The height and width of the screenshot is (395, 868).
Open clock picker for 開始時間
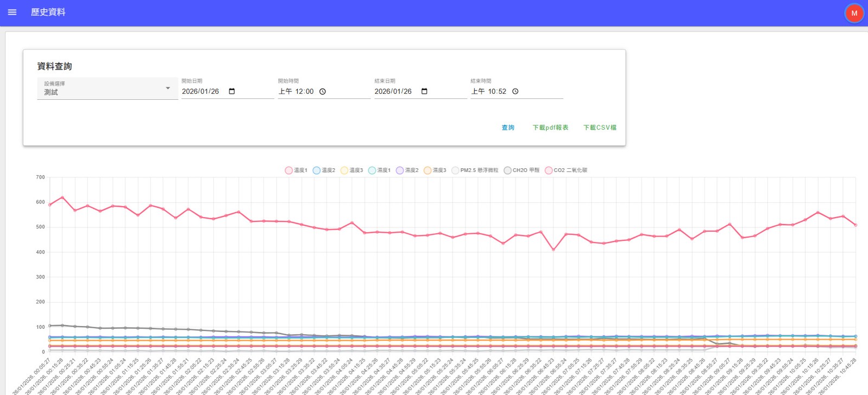pyautogui.click(x=322, y=92)
